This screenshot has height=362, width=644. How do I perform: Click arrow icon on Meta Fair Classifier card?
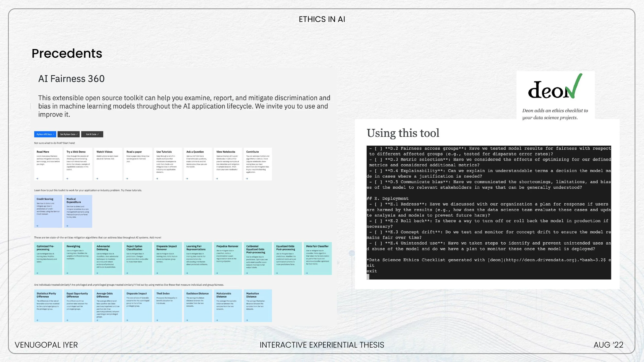point(307,273)
